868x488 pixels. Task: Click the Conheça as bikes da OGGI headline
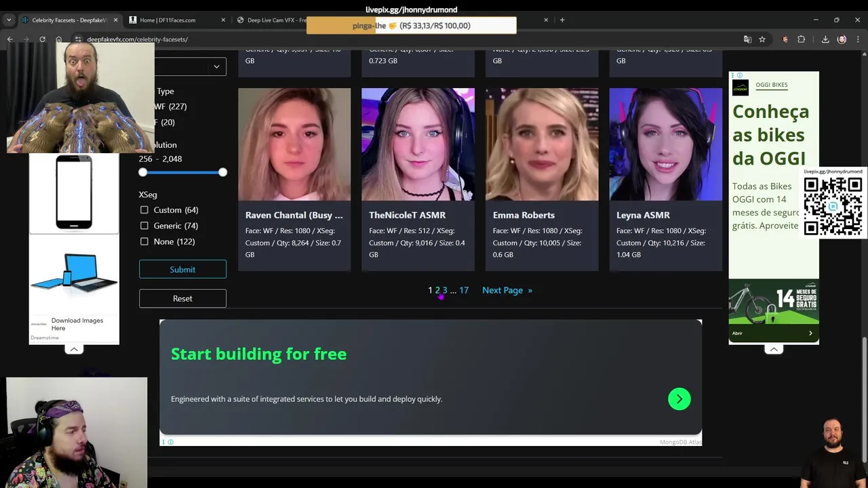pos(771,135)
